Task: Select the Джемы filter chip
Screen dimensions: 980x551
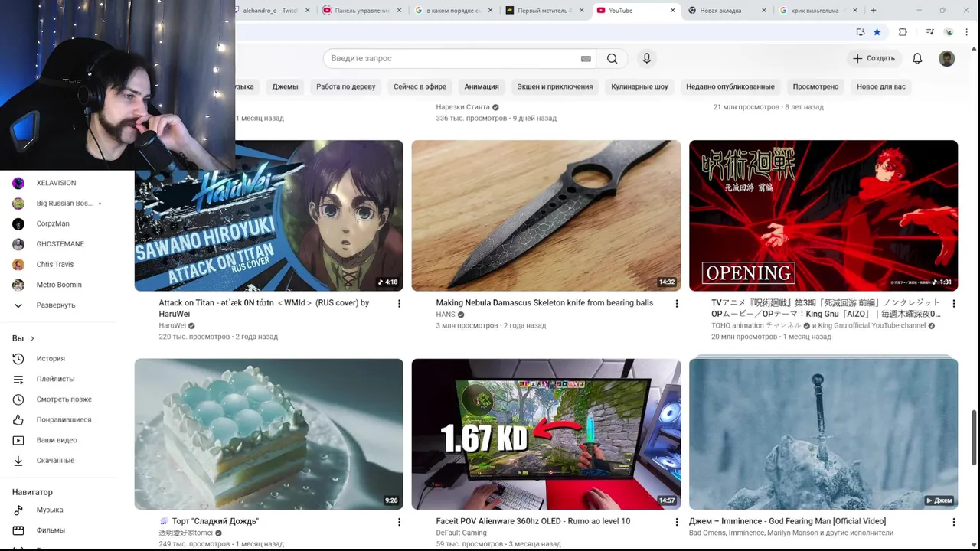Action: (285, 86)
